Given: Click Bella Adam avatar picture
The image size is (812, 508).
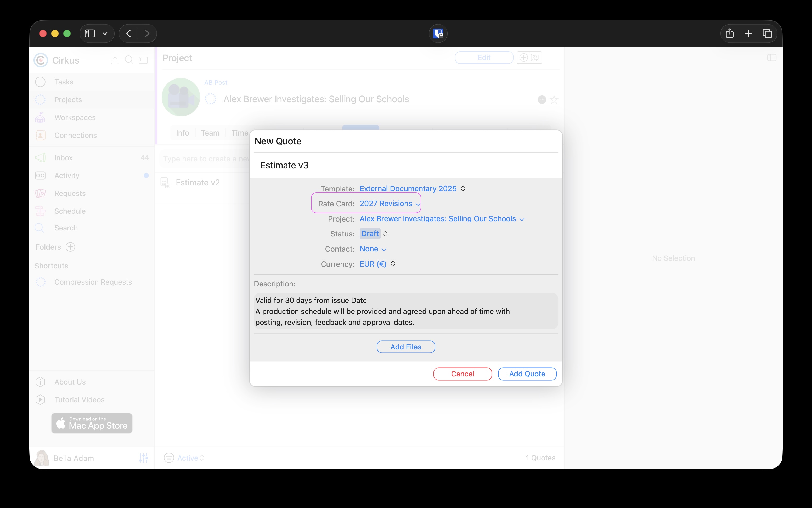Looking at the screenshot, I should (42, 458).
